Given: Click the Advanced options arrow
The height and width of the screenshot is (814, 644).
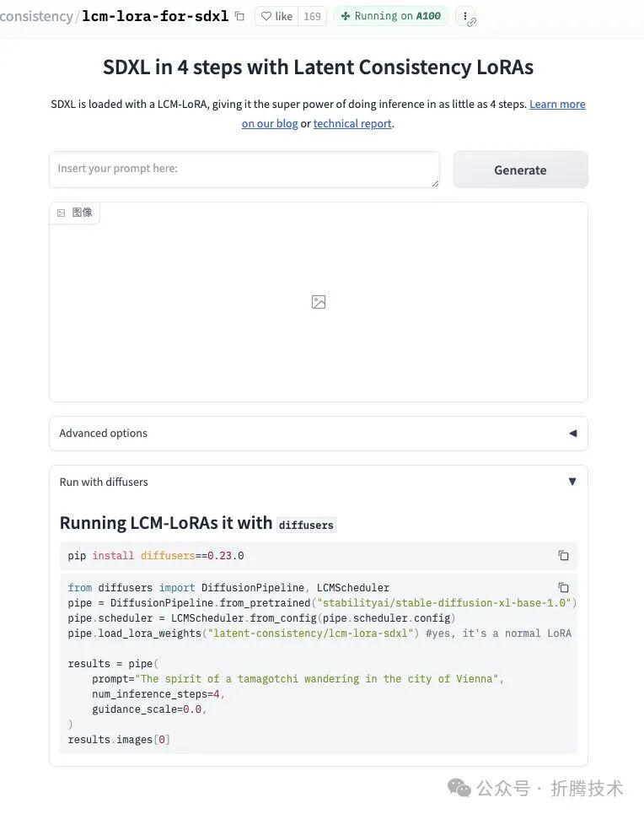Looking at the screenshot, I should coord(573,433).
